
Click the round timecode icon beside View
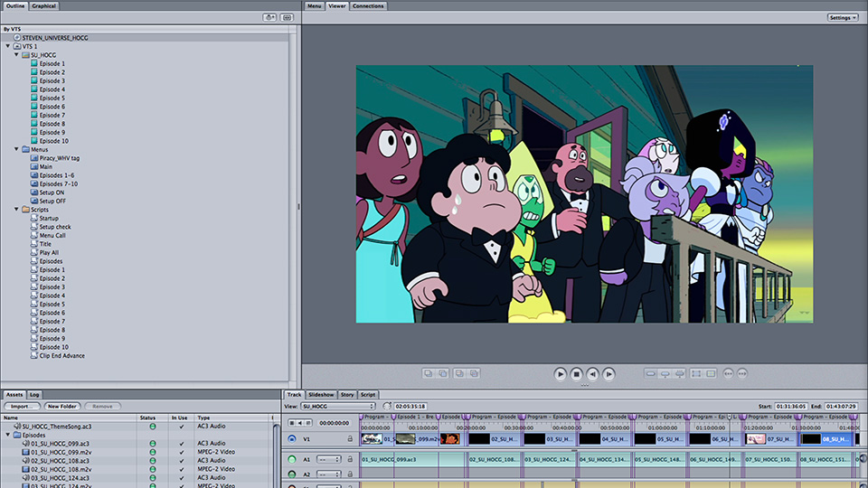[x=387, y=406]
